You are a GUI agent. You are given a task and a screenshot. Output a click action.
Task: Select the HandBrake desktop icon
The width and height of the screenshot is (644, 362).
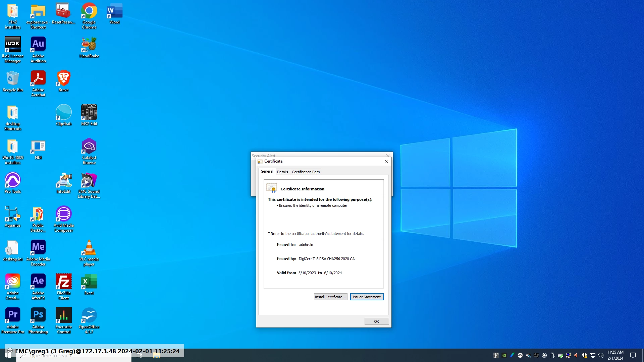click(89, 47)
